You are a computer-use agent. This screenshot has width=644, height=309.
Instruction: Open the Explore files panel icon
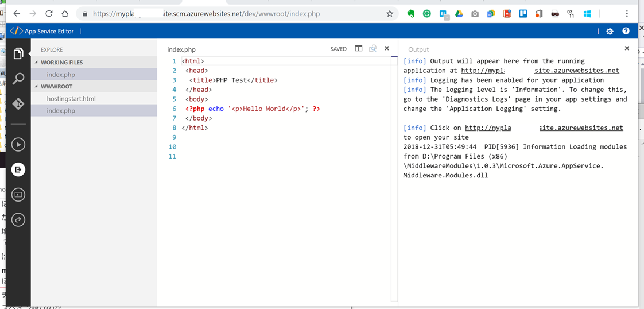(x=18, y=53)
